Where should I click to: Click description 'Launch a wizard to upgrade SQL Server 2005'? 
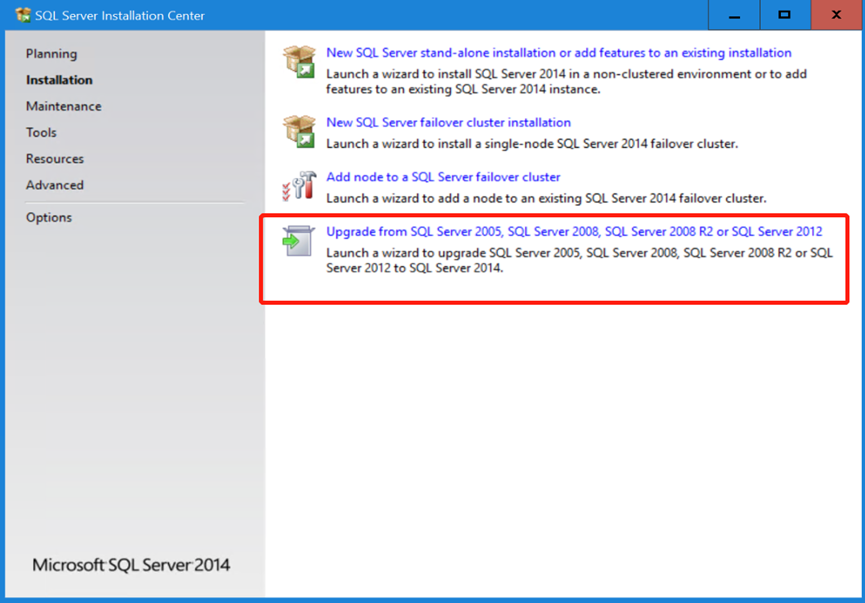pyautogui.click(x=579, y=260)
